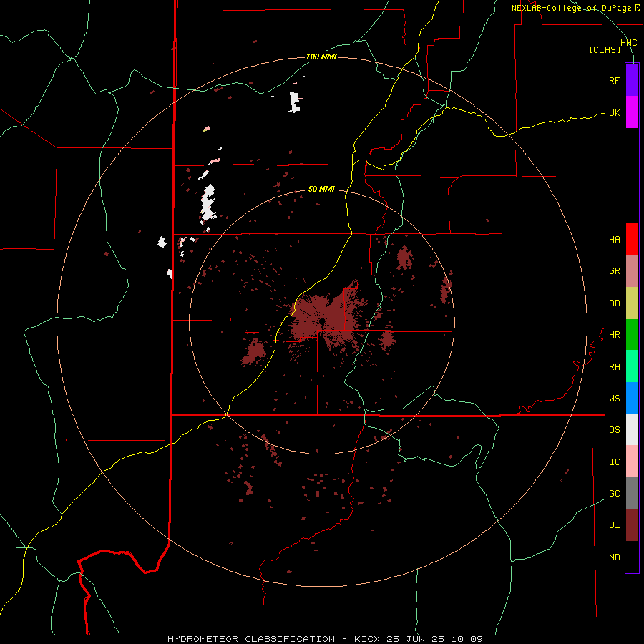Click the HR legend label
The image size is (644, 644).
tap(614, 335)
